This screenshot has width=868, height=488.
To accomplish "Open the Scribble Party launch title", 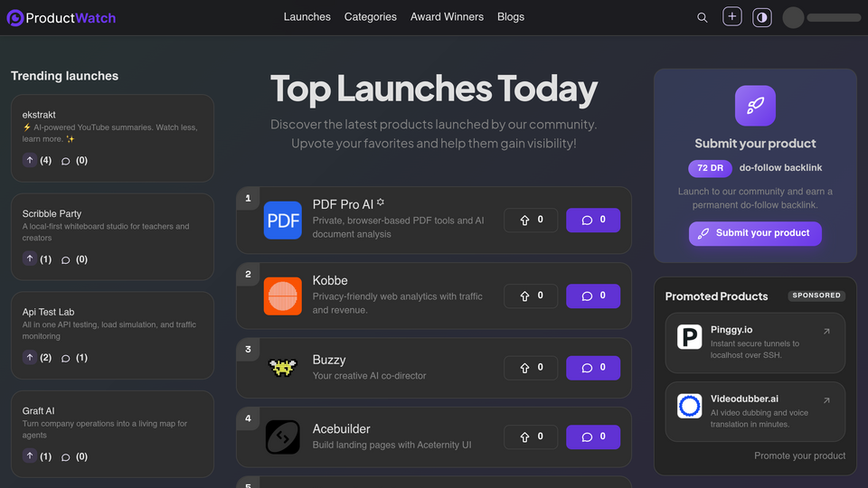I will click(x=52, y=213).
